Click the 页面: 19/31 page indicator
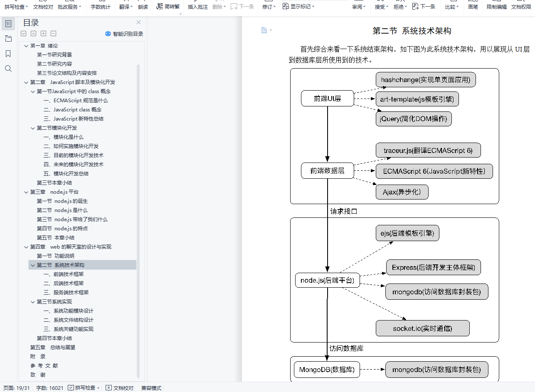 [17, 388]
